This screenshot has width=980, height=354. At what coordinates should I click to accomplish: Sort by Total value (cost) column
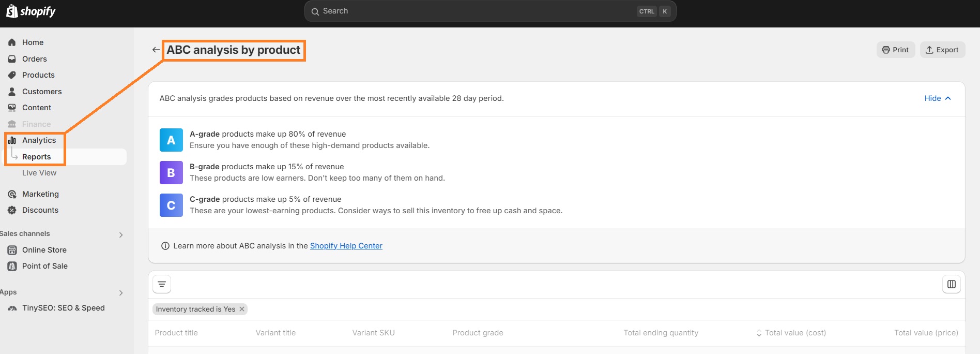(x=794, y=333)
